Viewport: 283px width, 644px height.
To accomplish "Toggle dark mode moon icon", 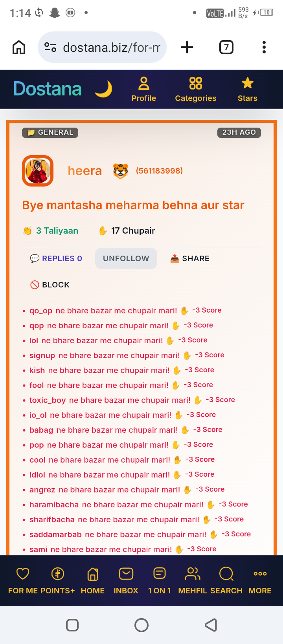I will pos(103,89).
